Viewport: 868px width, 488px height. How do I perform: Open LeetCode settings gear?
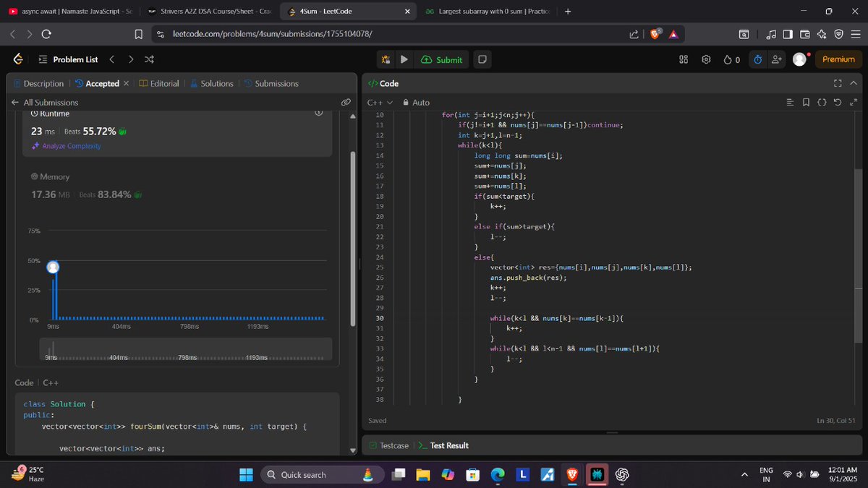click(x=707, y=59)
